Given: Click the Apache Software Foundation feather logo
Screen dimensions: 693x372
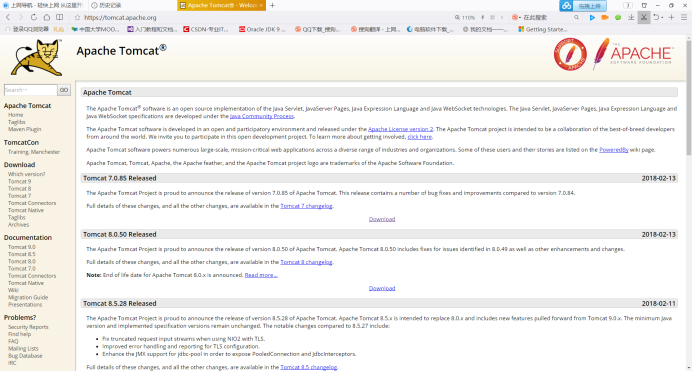Looking at the screenshot, I should 633,54.
